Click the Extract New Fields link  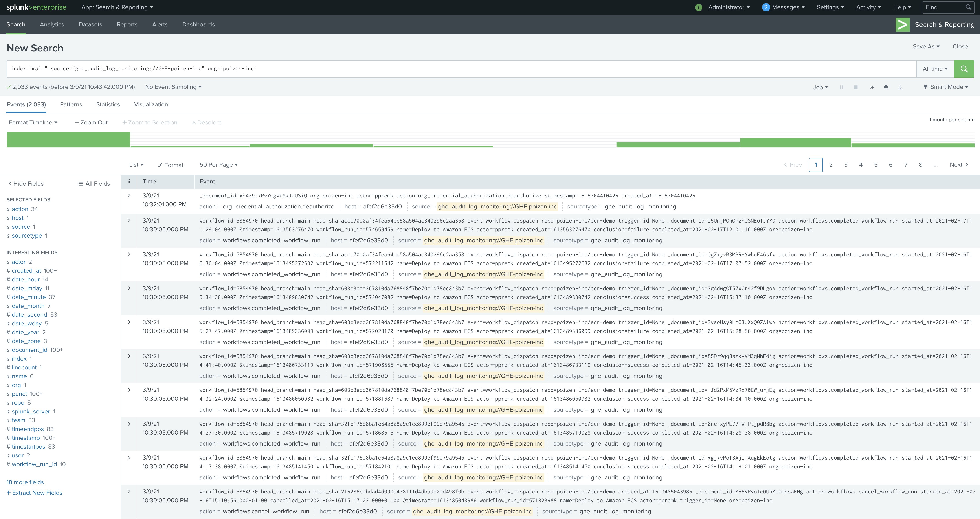click(x=34, y=493)
